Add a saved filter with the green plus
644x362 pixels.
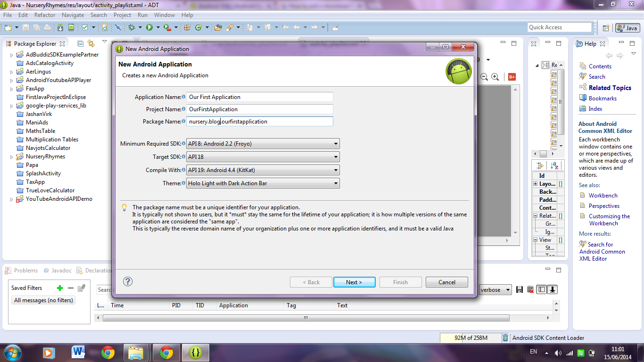(60, 288)
